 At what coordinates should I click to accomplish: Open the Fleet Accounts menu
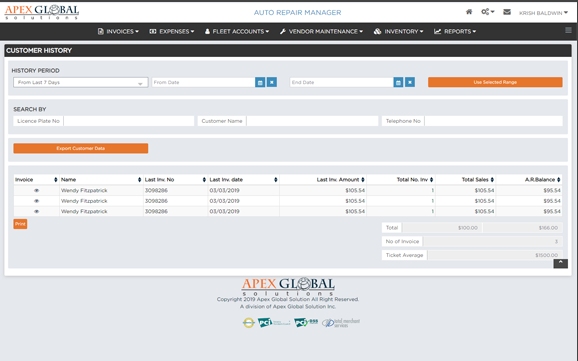pos(237,31)
